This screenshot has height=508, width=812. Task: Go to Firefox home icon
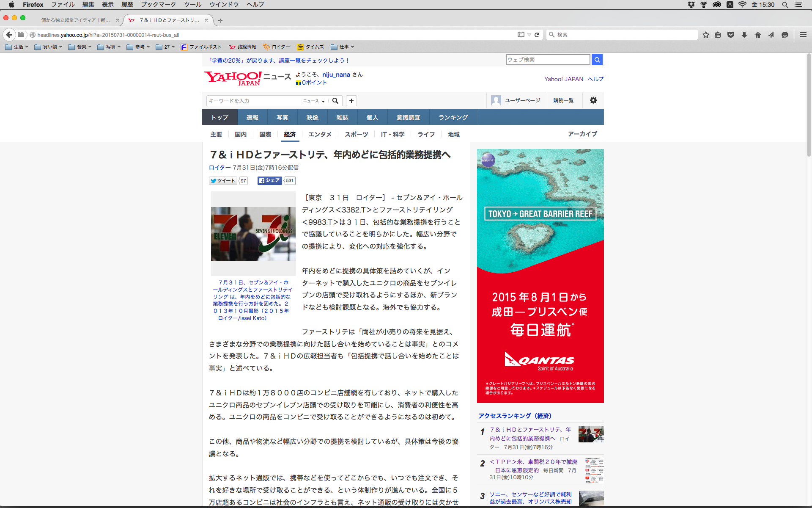coord(757,35)
